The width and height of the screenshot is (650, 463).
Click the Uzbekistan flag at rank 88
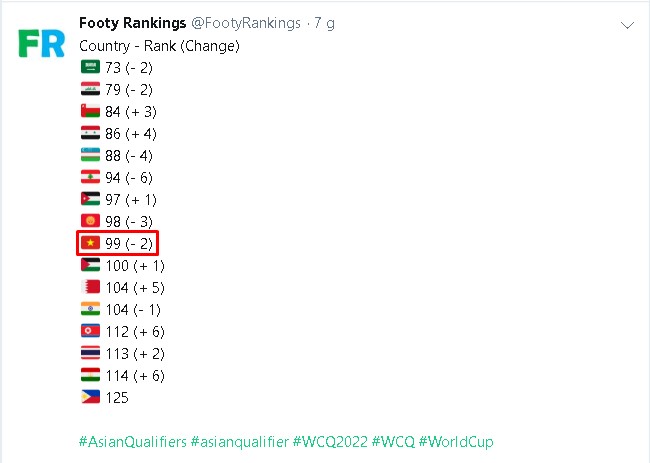[90, 155]
